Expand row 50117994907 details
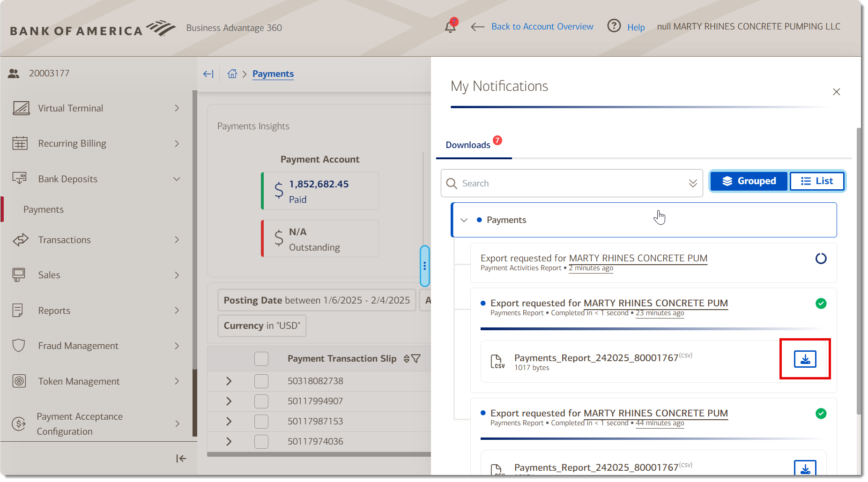 click(229, 401)
